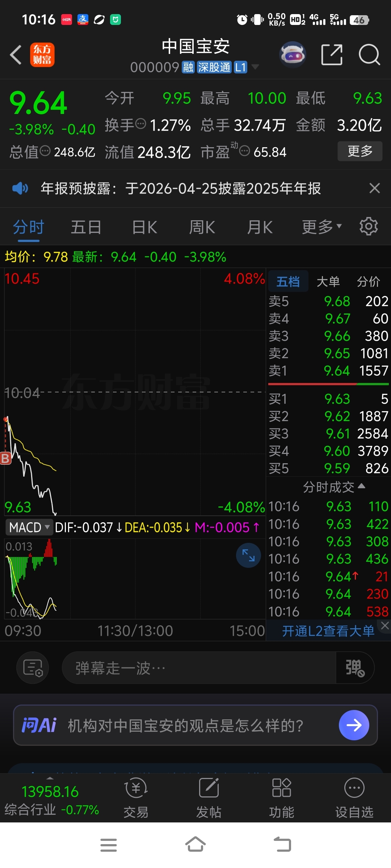The width and height of the screenshot is (391, 868).
Task: Open chart settings gear icon
Action: 369,226
